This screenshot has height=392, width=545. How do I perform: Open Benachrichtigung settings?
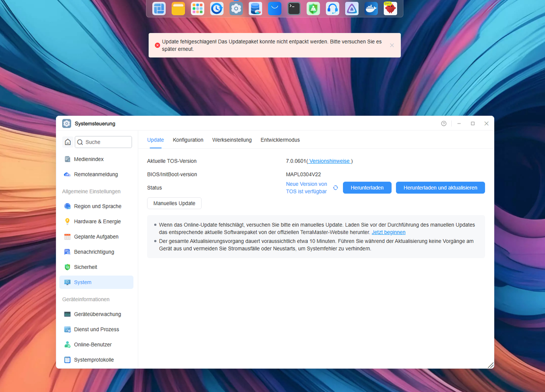[96, 252]
